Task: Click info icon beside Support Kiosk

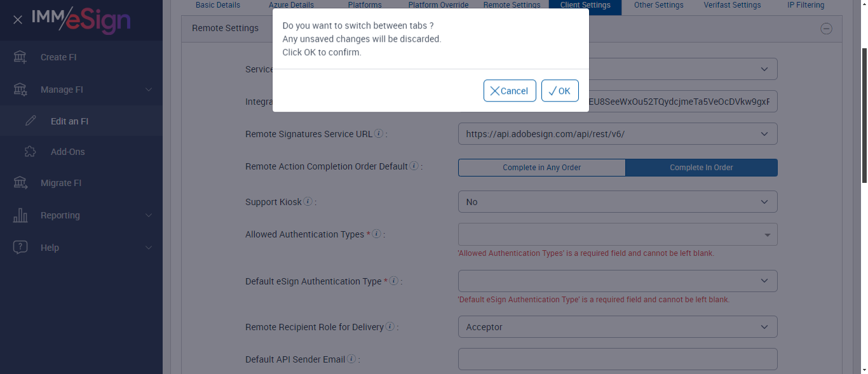Action: click(308, 202)
